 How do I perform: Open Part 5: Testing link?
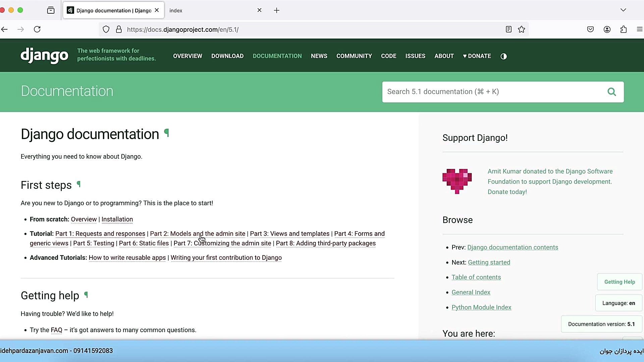coord(94,243)
